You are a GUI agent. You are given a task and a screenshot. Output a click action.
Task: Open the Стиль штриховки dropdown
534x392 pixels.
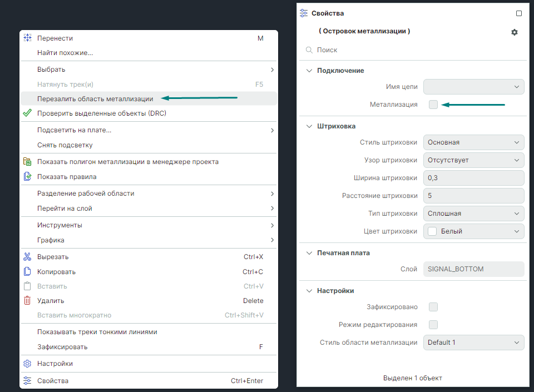(473, 142)
